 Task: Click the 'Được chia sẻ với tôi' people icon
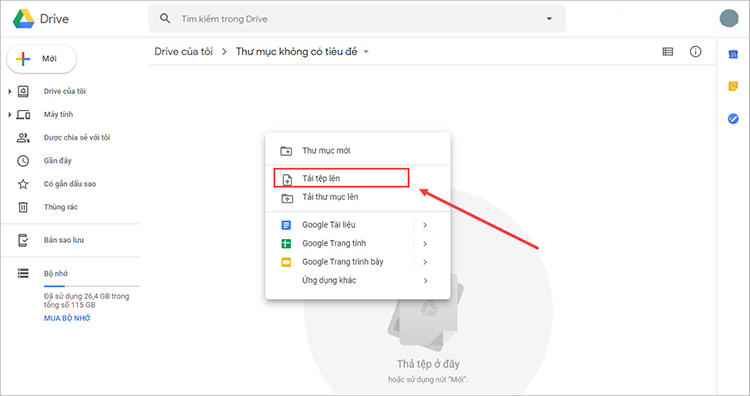[23, 138]
